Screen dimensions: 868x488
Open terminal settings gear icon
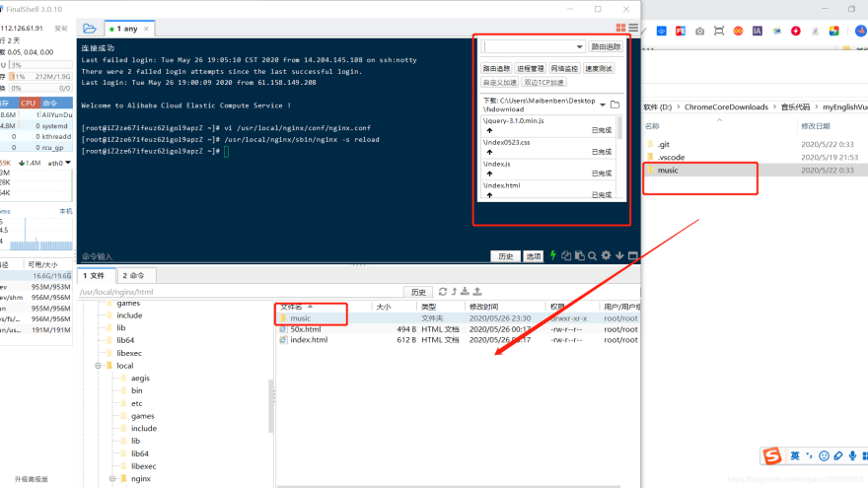tap(607, 255)
